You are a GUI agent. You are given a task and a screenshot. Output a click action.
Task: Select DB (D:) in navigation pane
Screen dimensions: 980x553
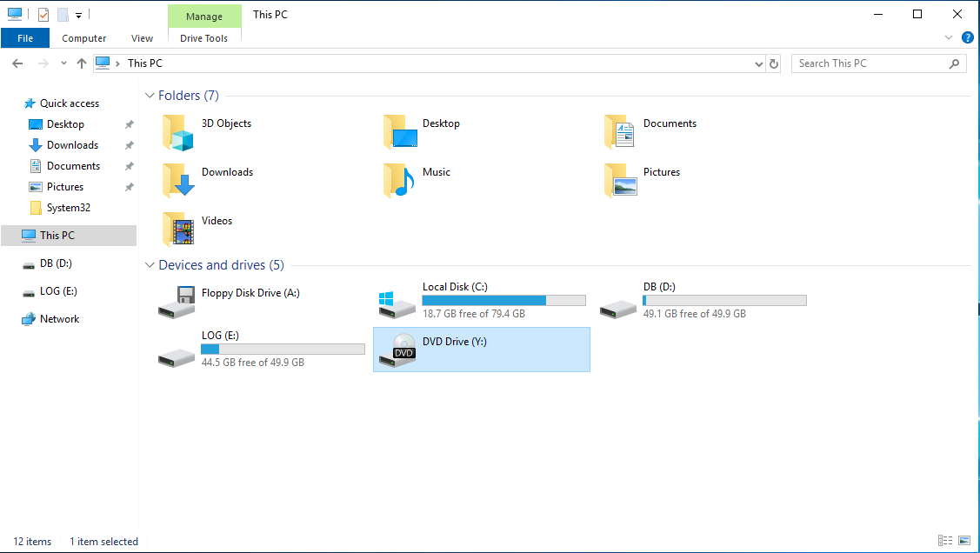pos(56,263)
